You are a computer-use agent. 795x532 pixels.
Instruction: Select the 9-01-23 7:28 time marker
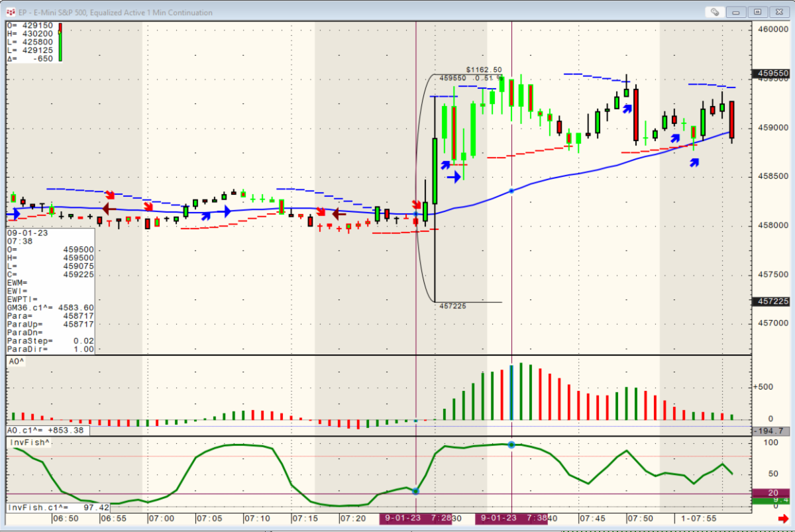[415, 519]
